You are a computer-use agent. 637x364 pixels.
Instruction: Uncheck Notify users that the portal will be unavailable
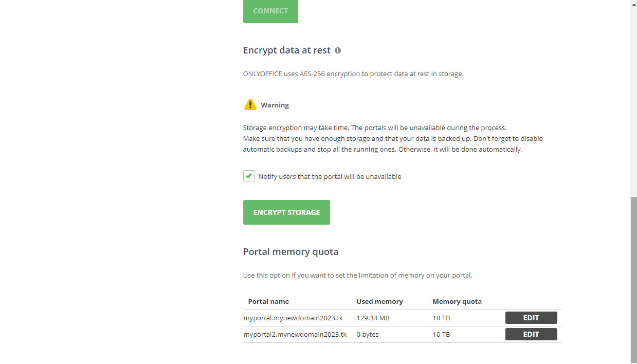[249, 175]
